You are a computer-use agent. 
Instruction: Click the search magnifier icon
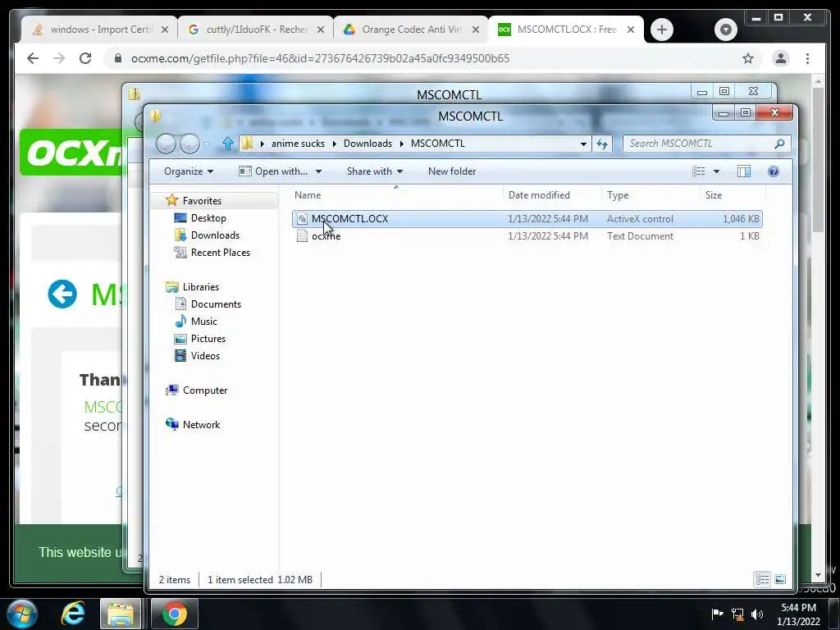779,144
